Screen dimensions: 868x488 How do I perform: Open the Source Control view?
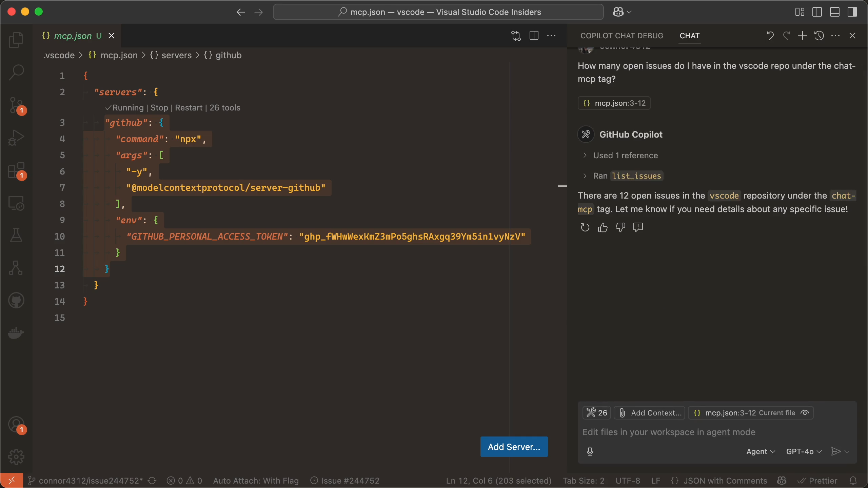(x=16, y=105)
